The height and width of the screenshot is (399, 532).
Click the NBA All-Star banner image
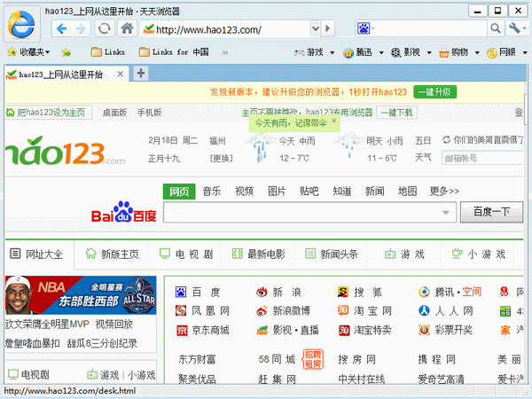pyautogui.click(x=81, y=295)
